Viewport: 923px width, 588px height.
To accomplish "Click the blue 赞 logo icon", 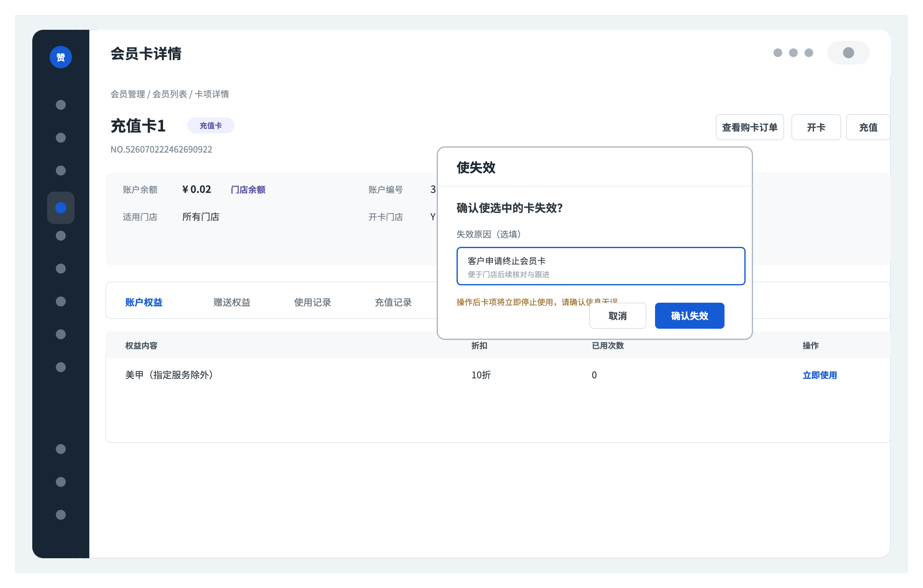I will click(60, 57).
